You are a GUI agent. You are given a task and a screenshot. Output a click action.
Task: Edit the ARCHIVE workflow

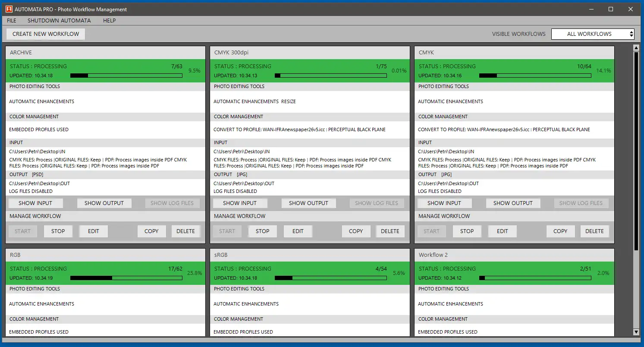pyautogui.click(x=94, y=231)
